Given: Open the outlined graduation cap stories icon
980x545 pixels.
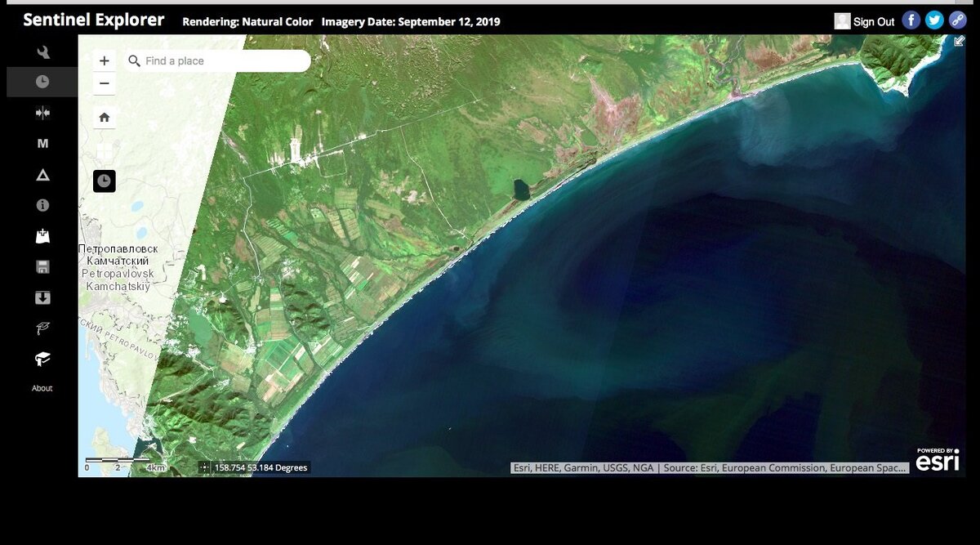Looking at the screenshot, I should click(42, 328).
